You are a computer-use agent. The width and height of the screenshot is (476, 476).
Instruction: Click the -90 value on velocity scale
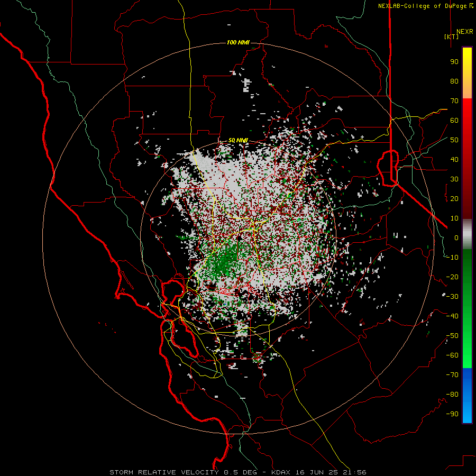[x=452, y=414]
